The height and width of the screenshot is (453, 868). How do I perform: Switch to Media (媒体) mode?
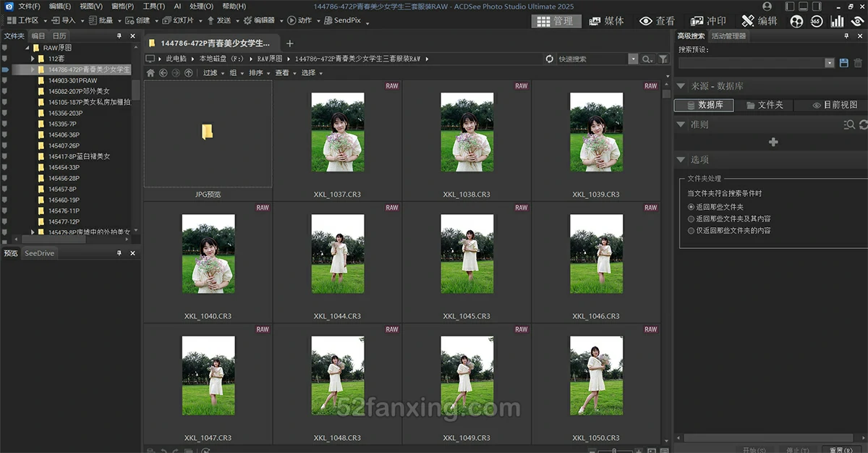coord(607,21)
